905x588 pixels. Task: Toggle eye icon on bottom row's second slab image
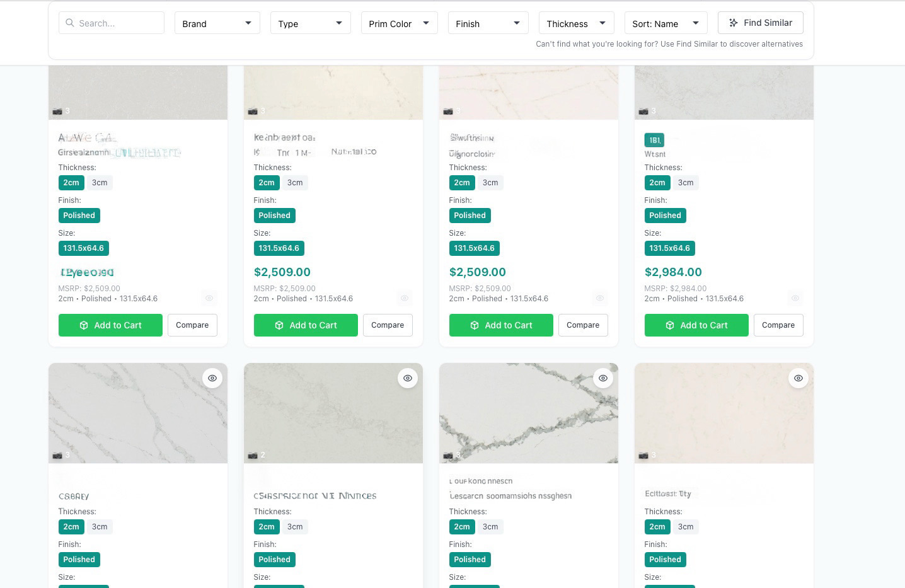pos(408,378)
